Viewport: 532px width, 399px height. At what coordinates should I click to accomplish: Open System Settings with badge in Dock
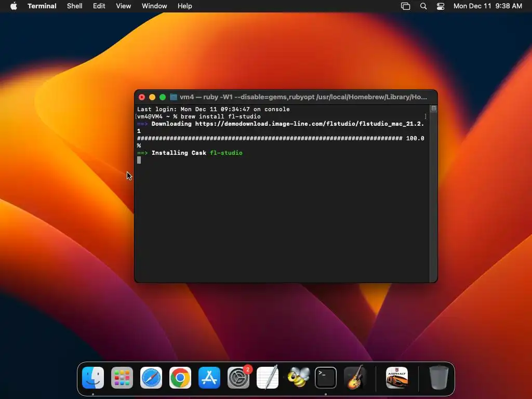pyautogui.click(x=238, y=377)
